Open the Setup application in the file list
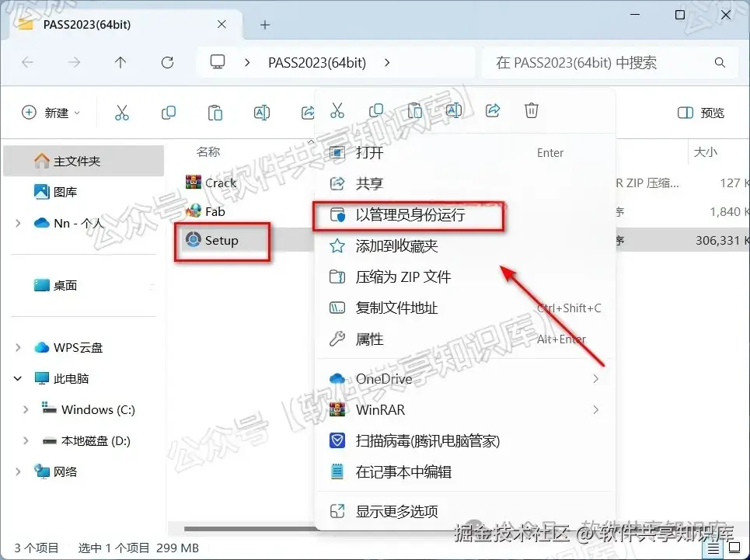Viewport: 750px width, 560px height. click(221, 240)
